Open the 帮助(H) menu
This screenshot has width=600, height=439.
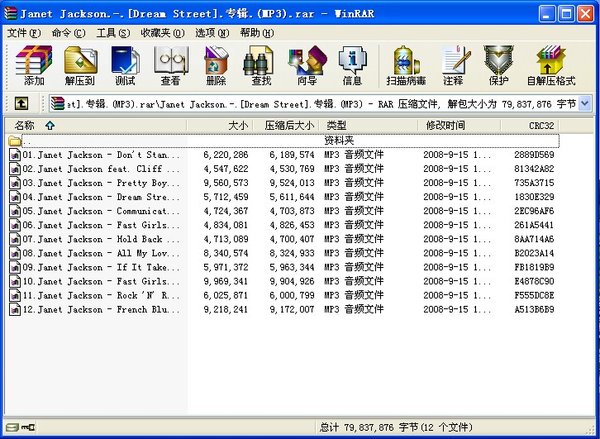257,33
